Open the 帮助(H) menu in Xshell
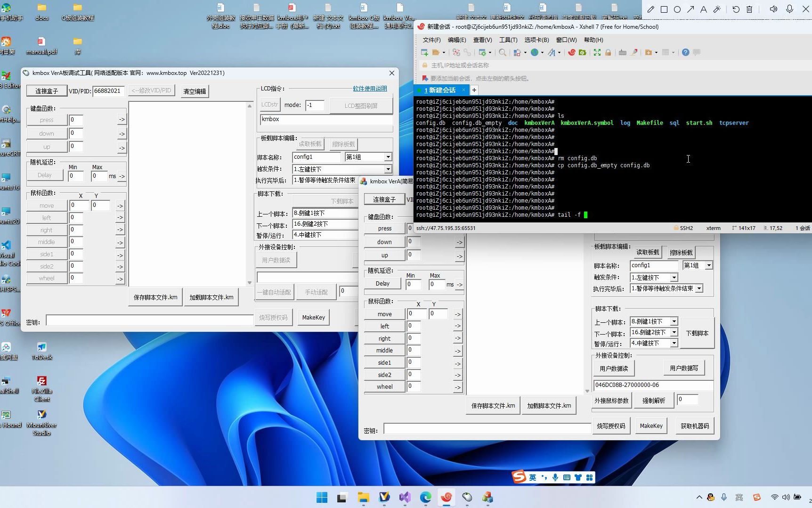812x508 pixels. click(593, 40)
